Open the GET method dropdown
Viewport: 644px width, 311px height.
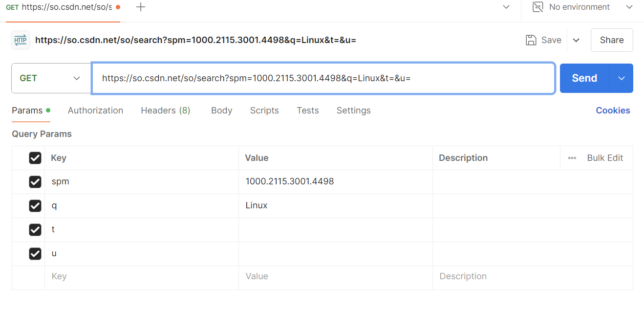51,78
